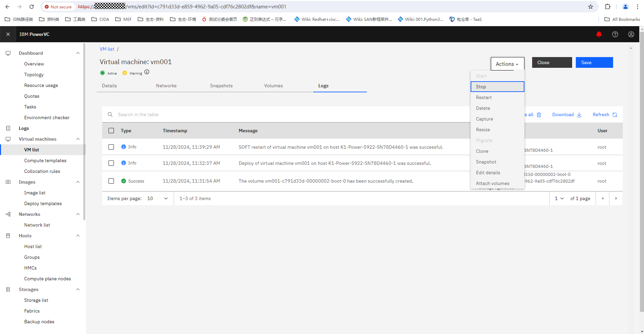
Task: Choose Restart from Actions menu
Action: coord(497,97)
